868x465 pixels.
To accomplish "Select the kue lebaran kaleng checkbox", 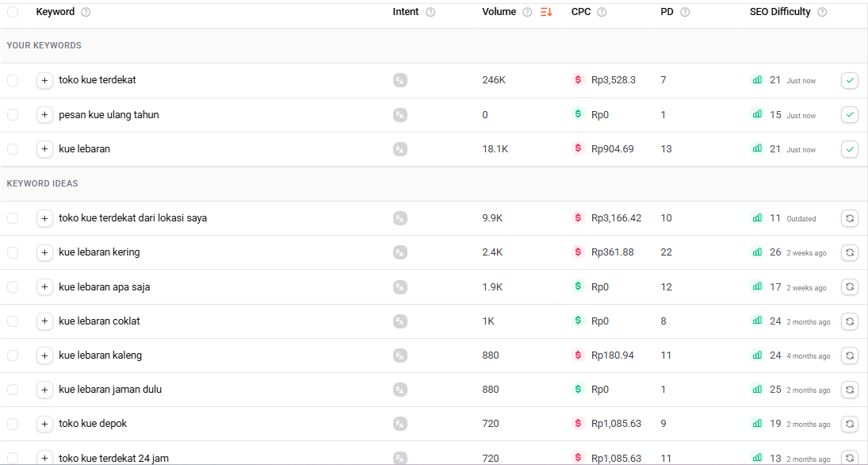I will (13, 355).
